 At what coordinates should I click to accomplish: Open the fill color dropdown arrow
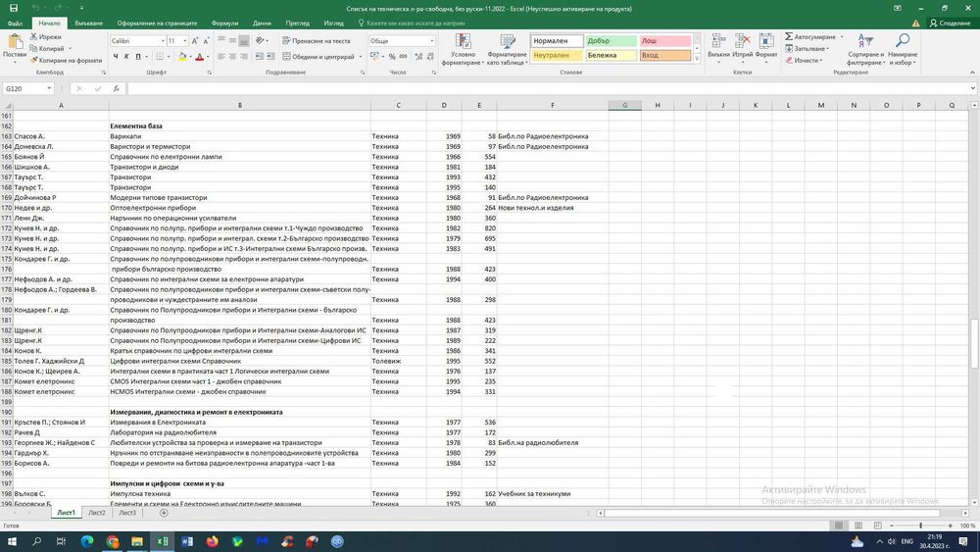190,56
